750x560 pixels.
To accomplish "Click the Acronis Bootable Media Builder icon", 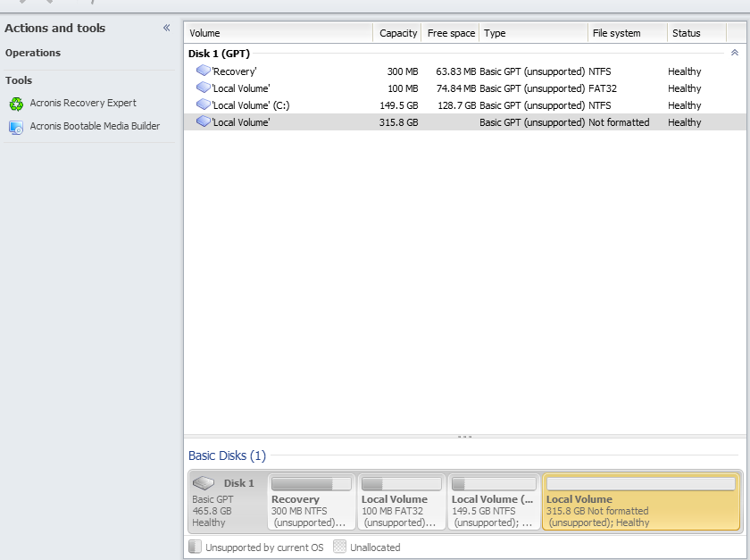I will [x=16, y=127].
